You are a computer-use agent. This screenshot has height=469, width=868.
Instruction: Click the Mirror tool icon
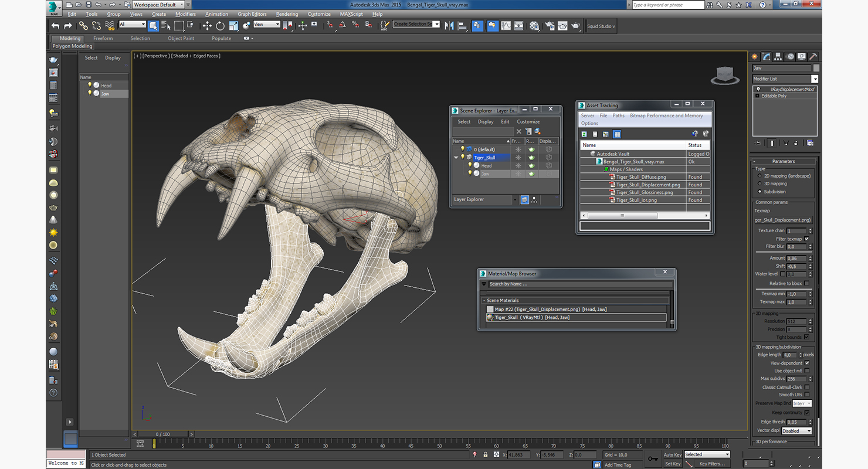pyautogui.click(x=449, y=26)
